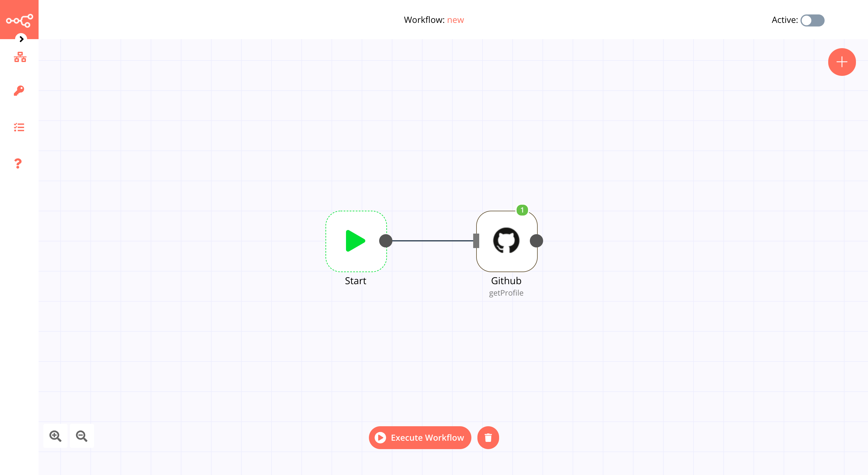Click the zoom out magnifier icon
868x475 pixels.
(x=81, y=436)
